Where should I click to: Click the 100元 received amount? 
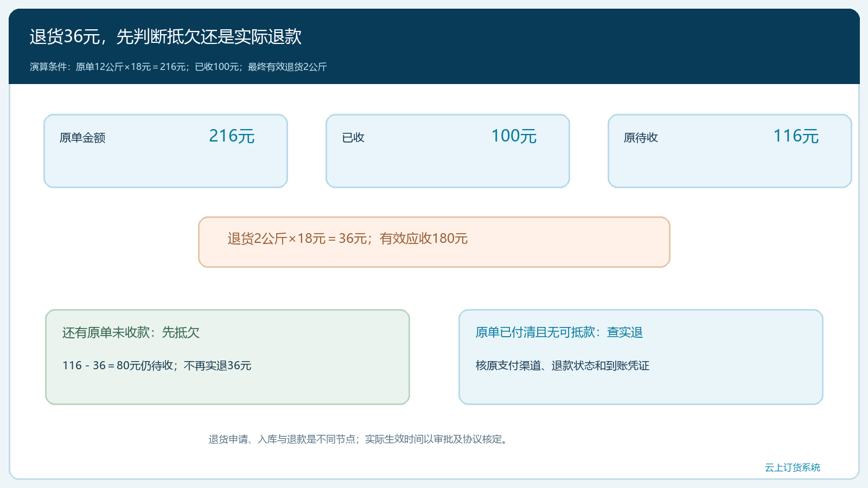point(514,136)
